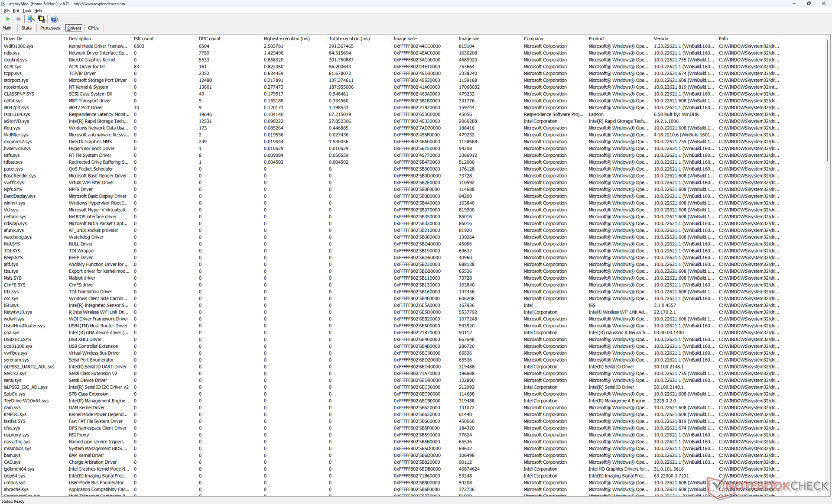This screenshot has width=832, height=504.
Task: Open the Tools menu
Action: coord(26,11)
